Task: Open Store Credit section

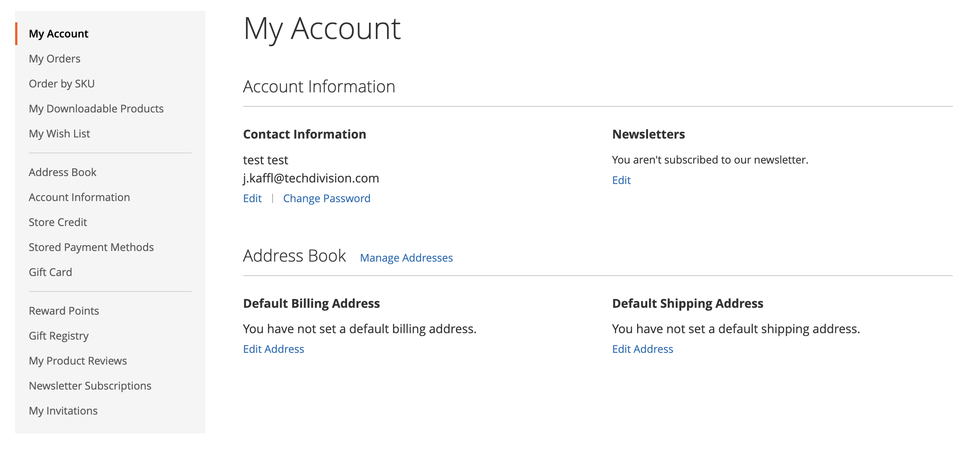Action: click(58, 222)
